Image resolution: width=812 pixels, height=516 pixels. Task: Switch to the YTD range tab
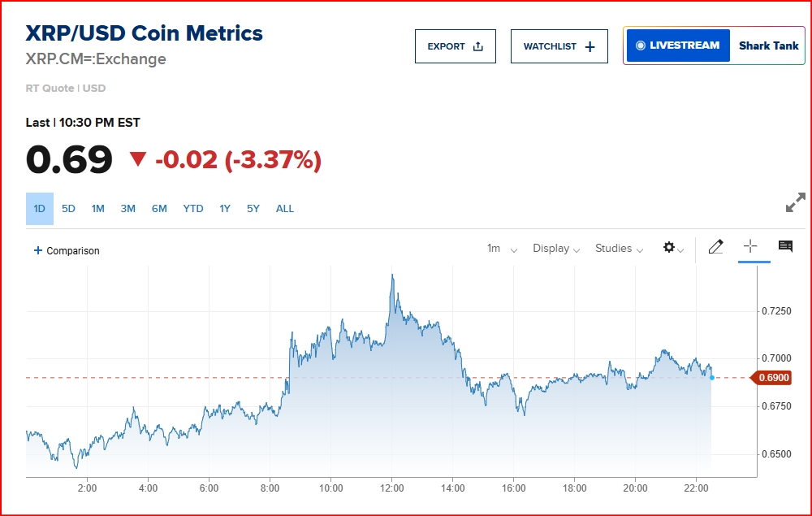193,209
